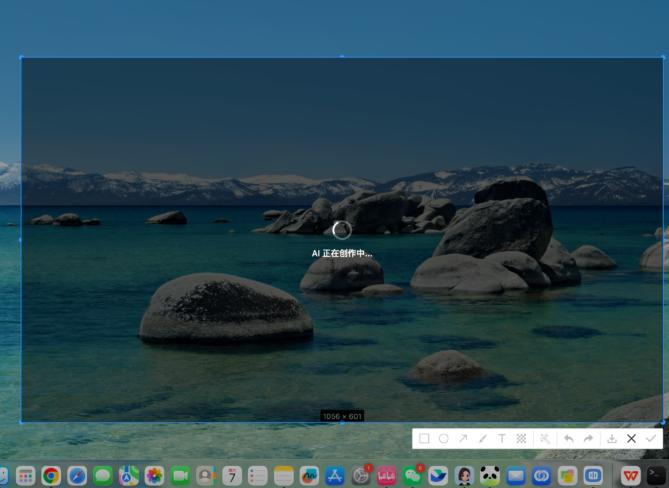Open Mail app from the dock
The width and height of the screenshot is (669, 488).
click(516, 476)
